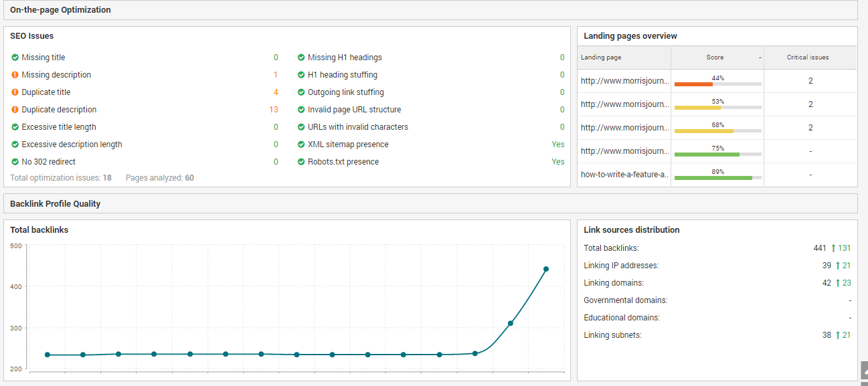The image size is (868, 386).
Task: Click the warning icon next to Duplicate title
Action: tap(15, 92)
